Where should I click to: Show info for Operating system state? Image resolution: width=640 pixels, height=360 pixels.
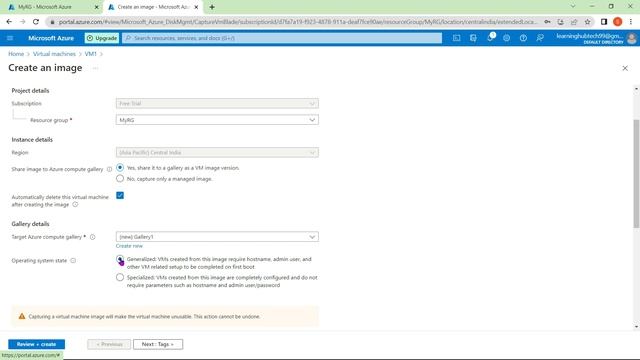tap(73, 260)
